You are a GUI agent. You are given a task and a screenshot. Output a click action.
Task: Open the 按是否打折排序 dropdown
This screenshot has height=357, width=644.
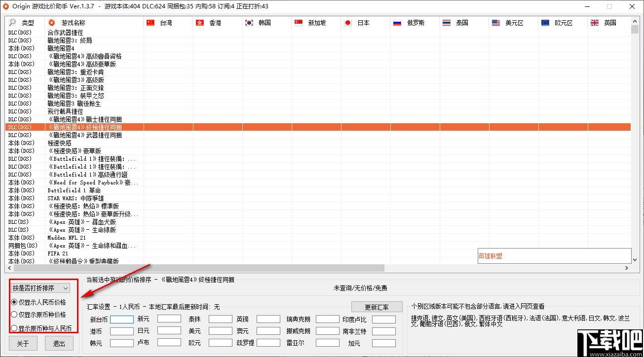click(x=39, y=287)
